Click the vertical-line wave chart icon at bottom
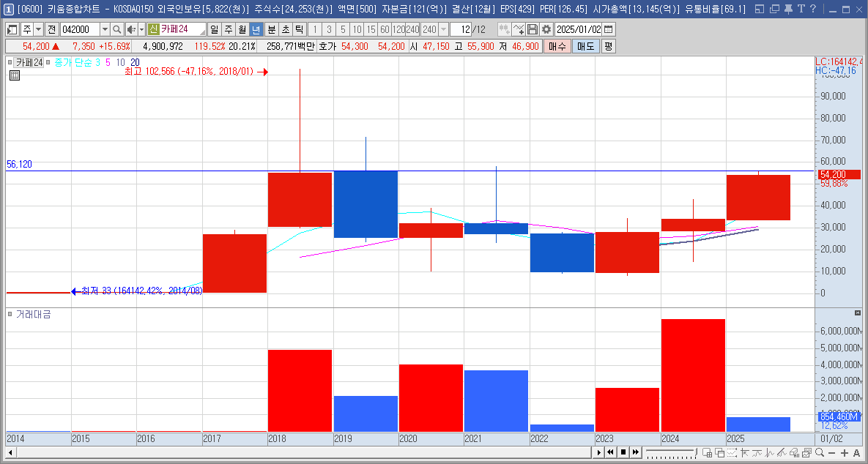The height and width of the screenshot is (464, 868). [x=769, y=453]
